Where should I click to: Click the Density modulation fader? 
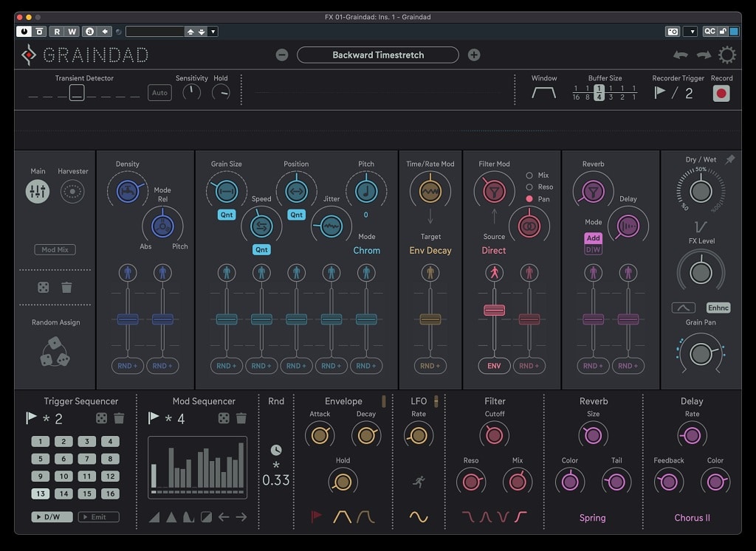[x=128, y=319]
